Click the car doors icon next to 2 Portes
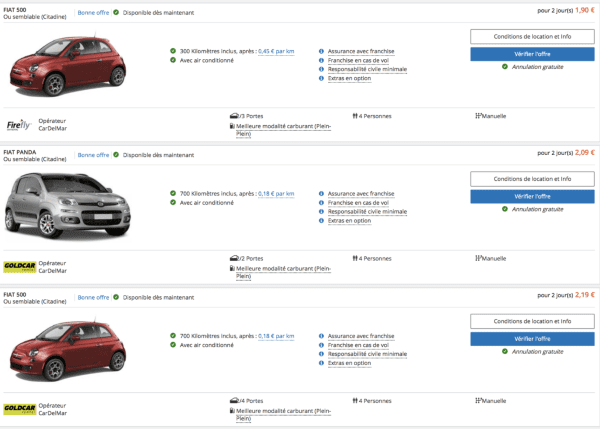This screenshot has height=429, width=600. click(x=234, y=258)
